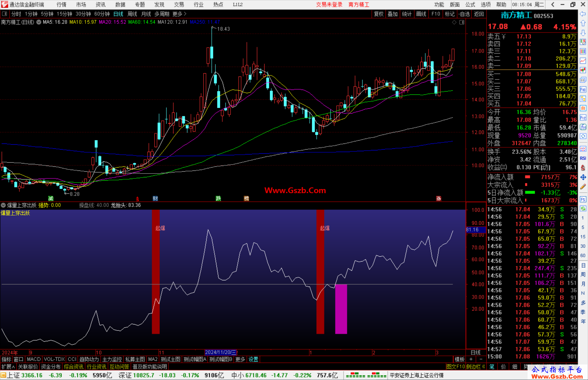Select the pencil drawing tool icon
588x380 pixels.
[583, 187]
